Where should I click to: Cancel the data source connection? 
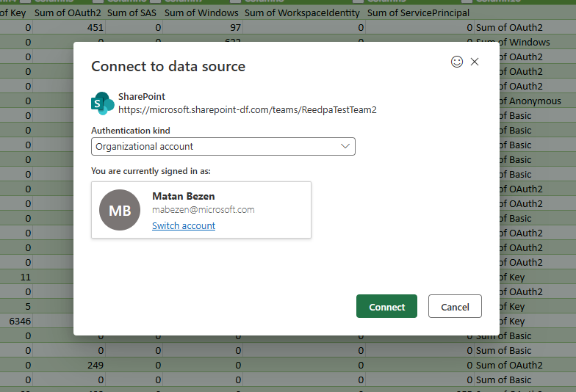pyautogui.click(x=455, y=307)
